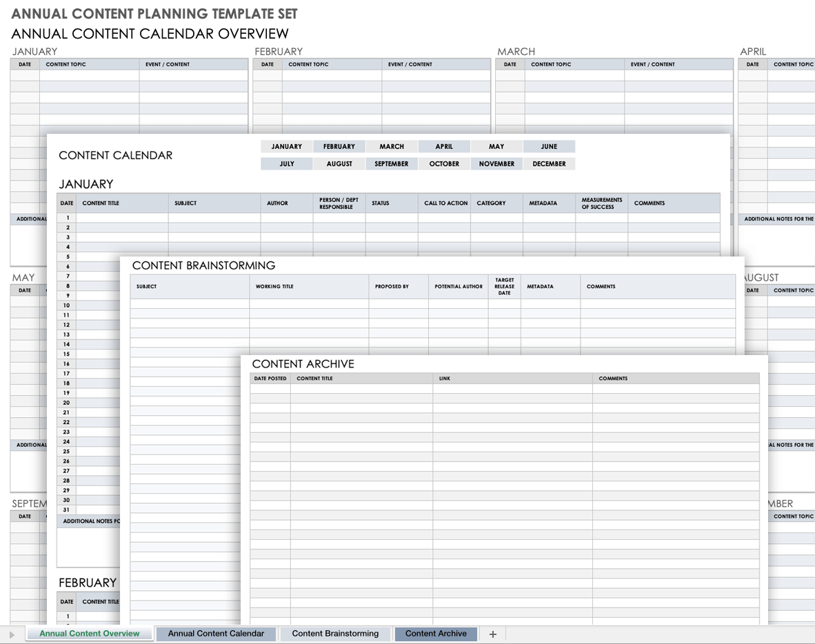Select the MARCH month button

(392, 147)
